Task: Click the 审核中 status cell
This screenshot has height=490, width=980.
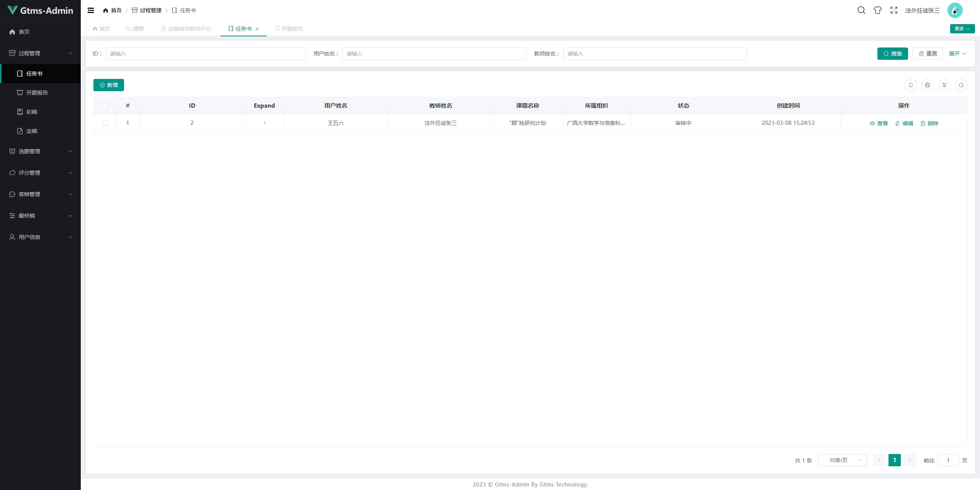Action: tap(683, 123)
